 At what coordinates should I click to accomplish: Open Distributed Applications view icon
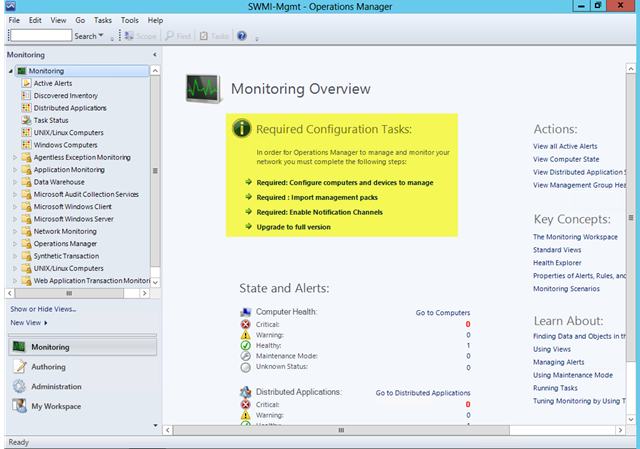(26, 108)
